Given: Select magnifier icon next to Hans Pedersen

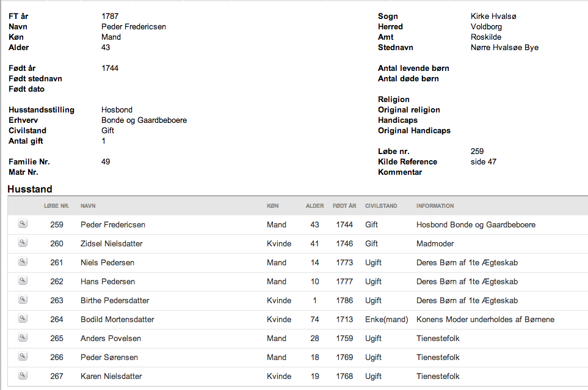Looking at the screenshot, I should click(x=23, y=281).
